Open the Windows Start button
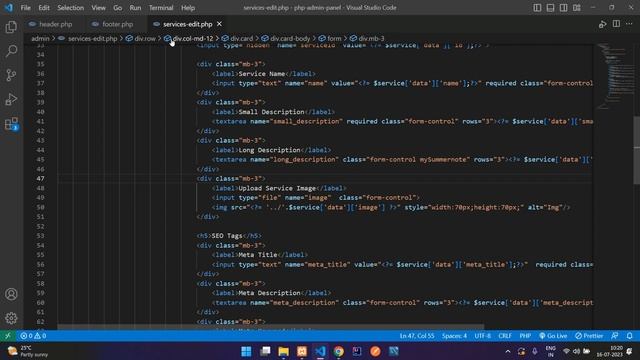 coord(246,351)
